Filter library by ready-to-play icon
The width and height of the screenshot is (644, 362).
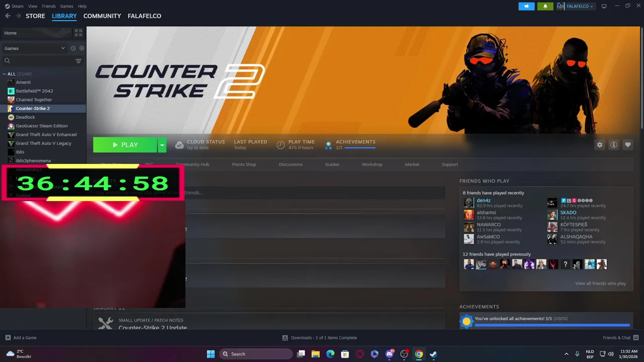(82, 48)
